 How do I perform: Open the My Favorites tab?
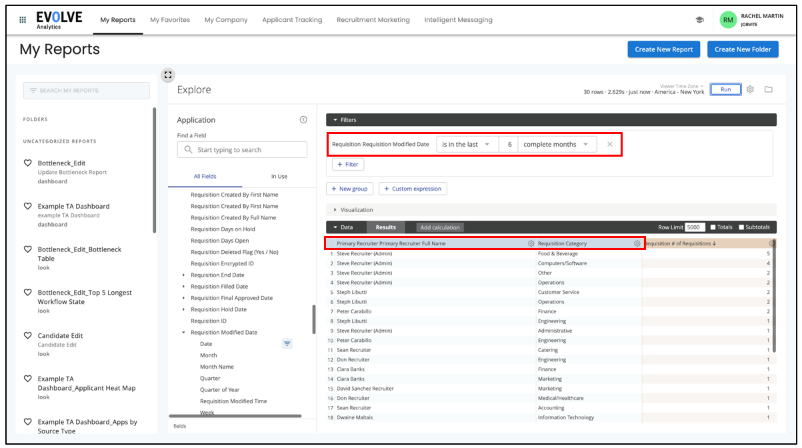pyautogui.click(x=170, y=20)
